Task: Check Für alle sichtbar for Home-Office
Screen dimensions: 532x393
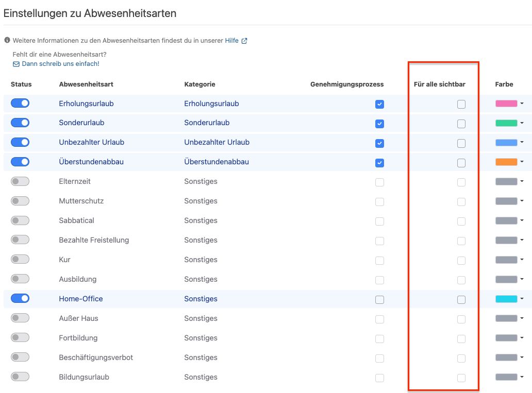Action: (461, 299)
